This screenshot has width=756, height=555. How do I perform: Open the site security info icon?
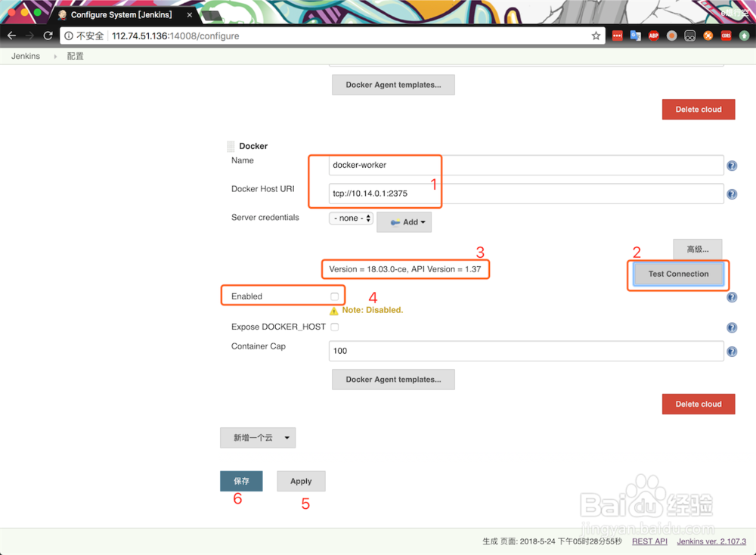coord(69,36)
